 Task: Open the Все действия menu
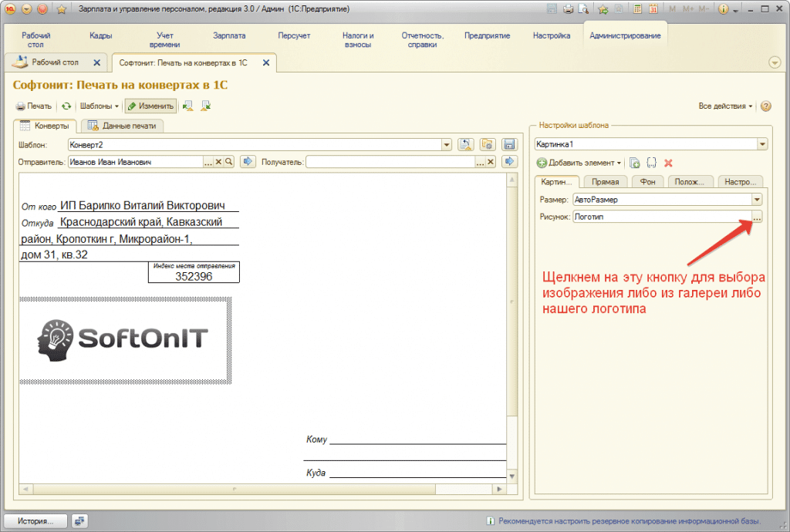coord(725,106)
